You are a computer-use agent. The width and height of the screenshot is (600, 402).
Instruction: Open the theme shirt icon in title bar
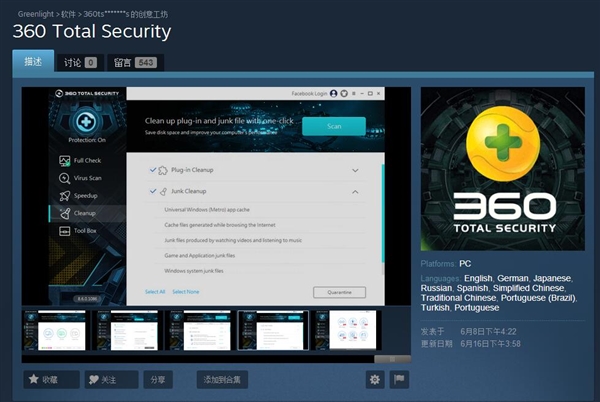click(344, 93)
